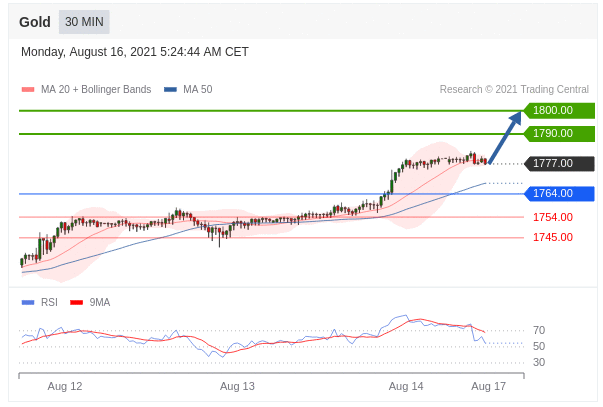This screenshot has width=603, height=407.
Task: Click the Aug 17 date axis label
Action: pos(489,386)
